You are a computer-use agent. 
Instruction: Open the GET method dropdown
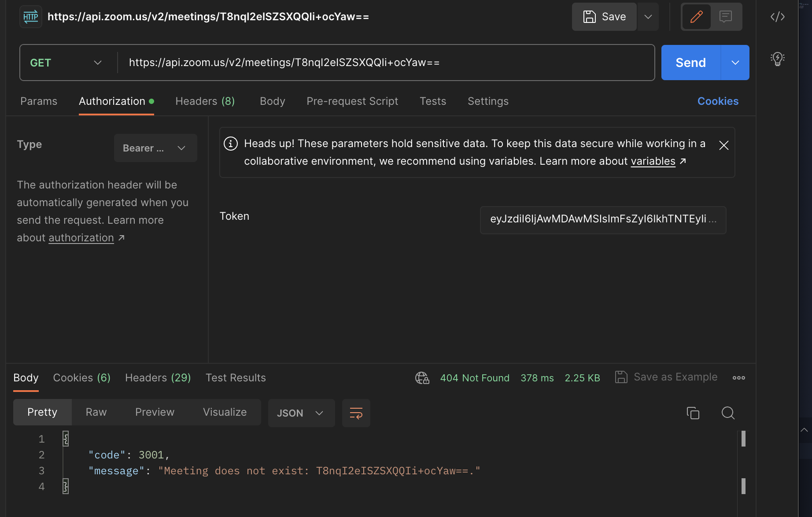tap(66, 63)
